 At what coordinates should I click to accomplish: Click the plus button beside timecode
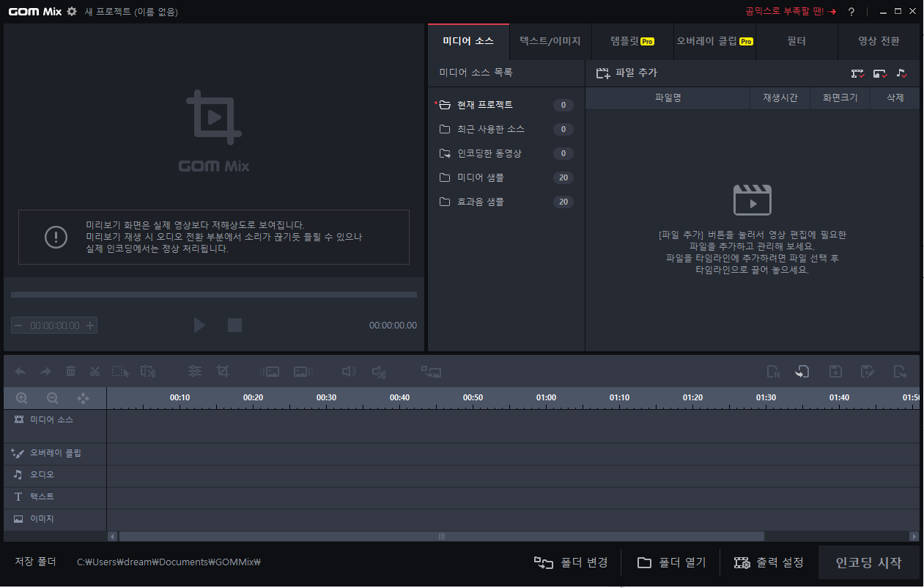[x=90, y=326]
